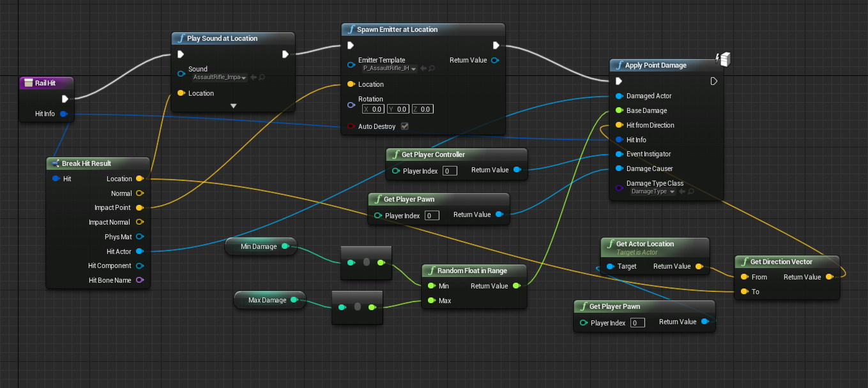Click the Return Value pin on Random Float in Range
Image resolution: width=868 pixels, height=388 pixels.
point(517,286)
